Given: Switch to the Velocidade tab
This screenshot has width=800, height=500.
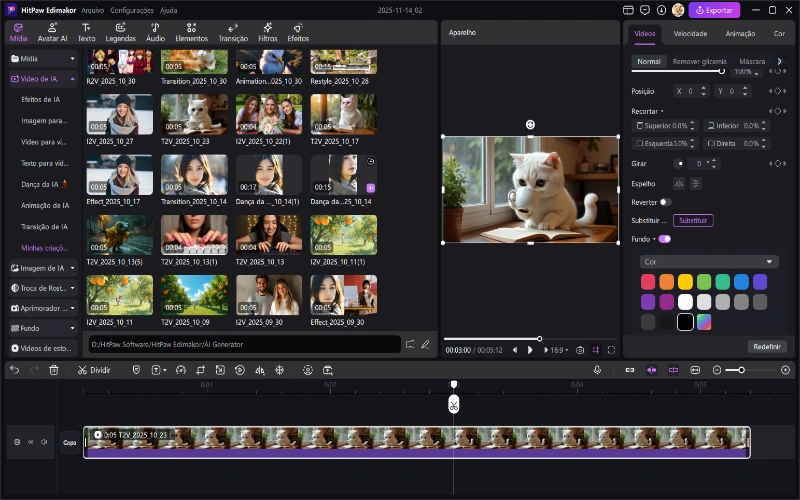Looking at the screenshot, I should [690, 33].
